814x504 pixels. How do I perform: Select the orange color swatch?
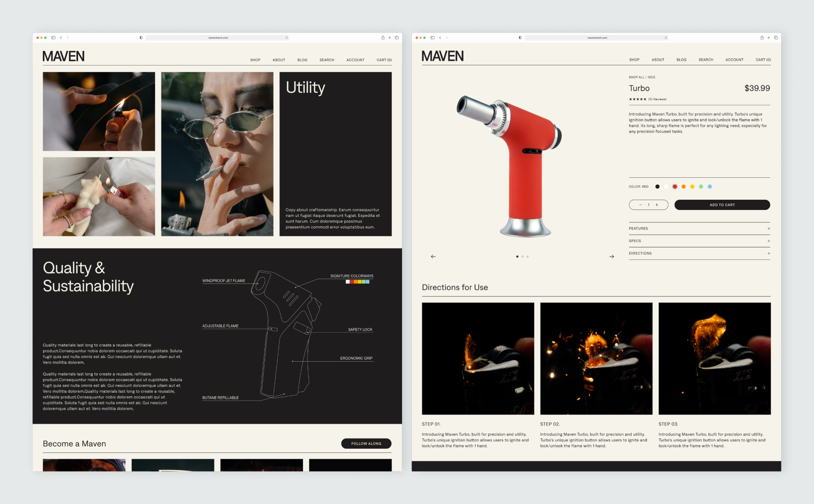coord(683,187)
